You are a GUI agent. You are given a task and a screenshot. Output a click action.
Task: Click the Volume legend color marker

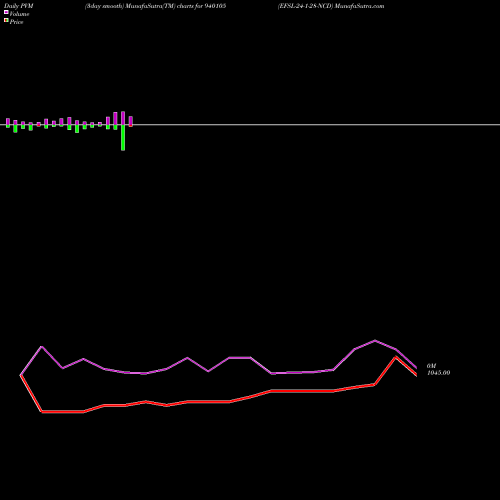6,12
